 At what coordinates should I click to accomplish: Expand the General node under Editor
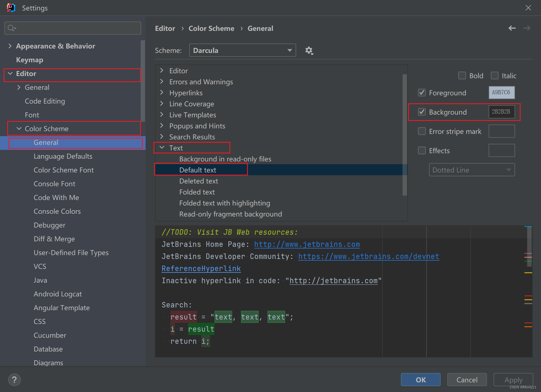pos(19,87)
